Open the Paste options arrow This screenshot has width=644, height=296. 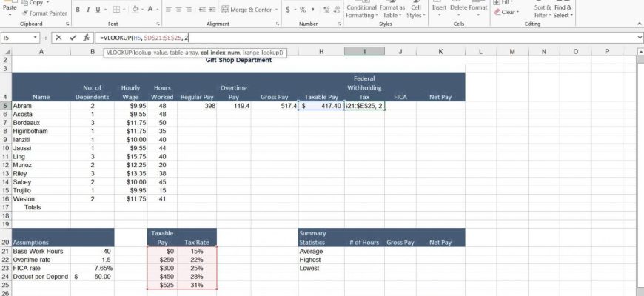tap(10, 16)
